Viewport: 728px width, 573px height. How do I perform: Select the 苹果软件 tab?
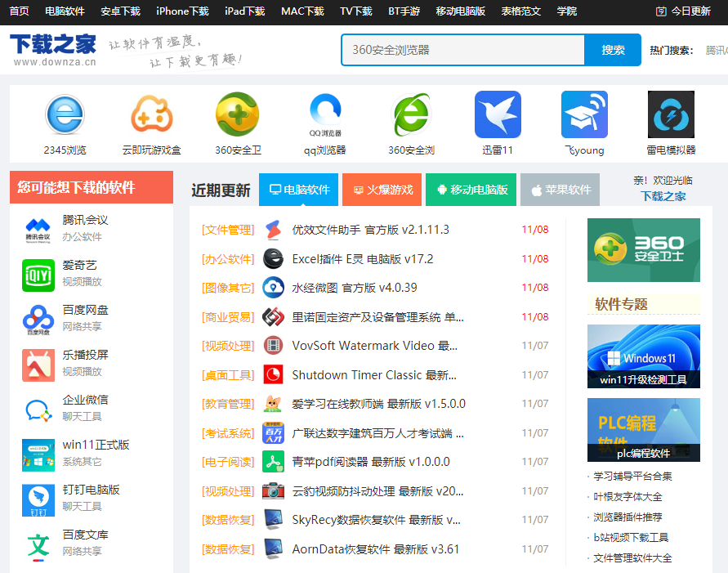click(560, 190)
